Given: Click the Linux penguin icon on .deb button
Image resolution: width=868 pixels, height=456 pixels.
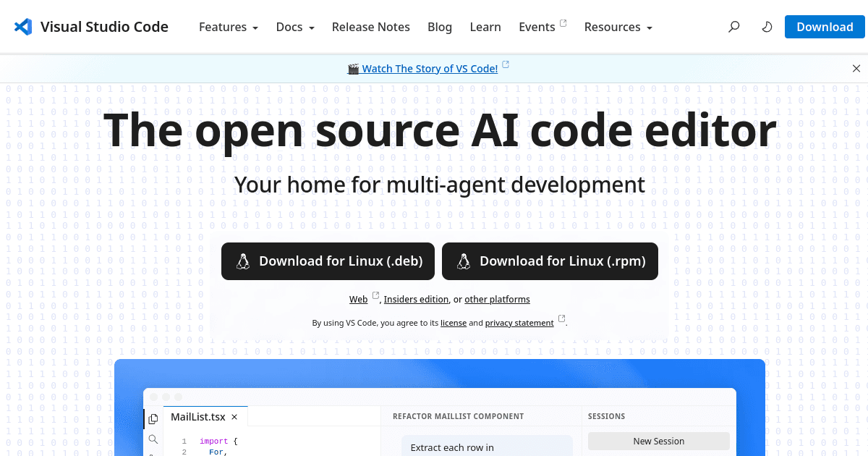Looking at the screenshot, I should coord(243,261).
